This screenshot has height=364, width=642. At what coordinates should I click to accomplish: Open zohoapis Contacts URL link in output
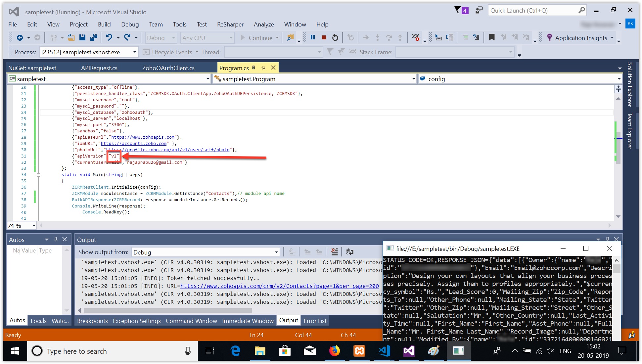pyautogui.click(x=279, y=286)
